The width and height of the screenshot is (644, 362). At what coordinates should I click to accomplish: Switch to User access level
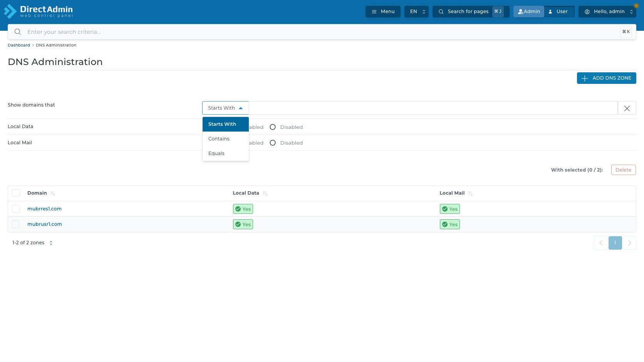559,12
